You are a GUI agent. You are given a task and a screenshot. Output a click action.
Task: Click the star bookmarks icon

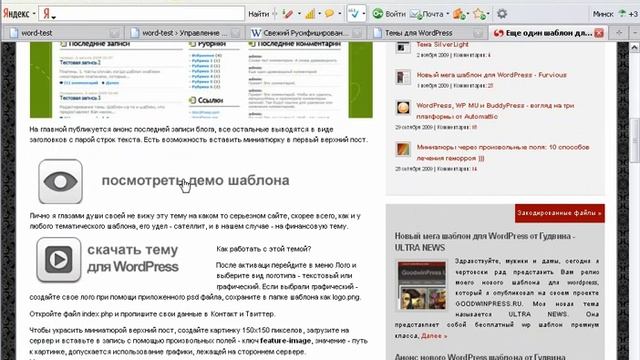pyautogui.click(x=479, y=14)
